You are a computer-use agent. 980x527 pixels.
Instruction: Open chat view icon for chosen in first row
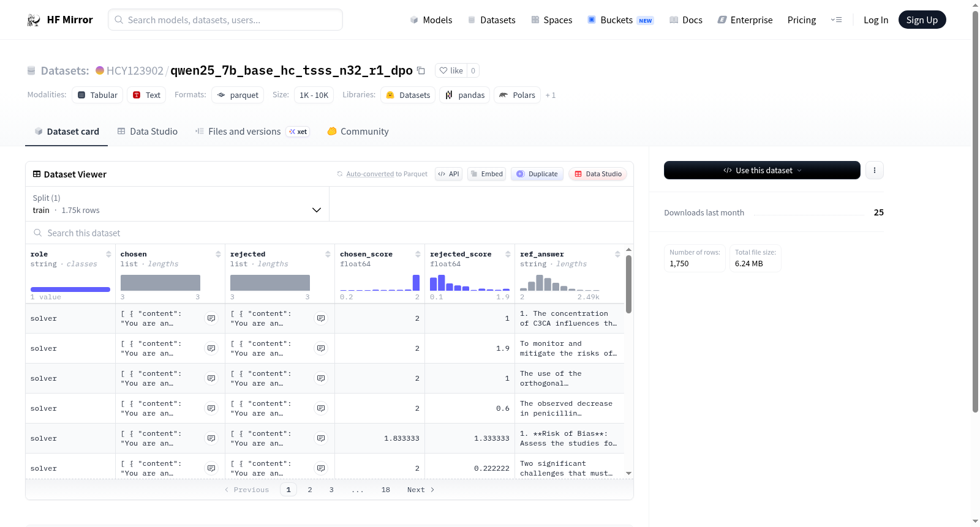pos(211,318)
